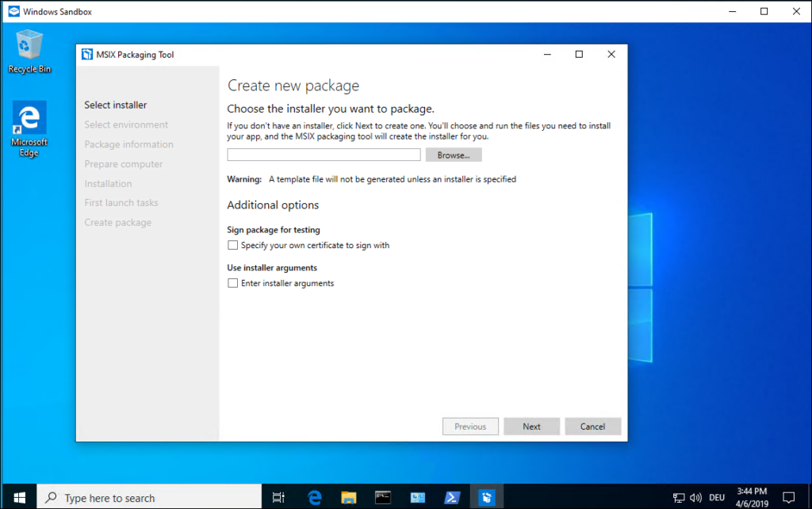Click the Windows Start button
812x509 pixels.
[19, 497]
